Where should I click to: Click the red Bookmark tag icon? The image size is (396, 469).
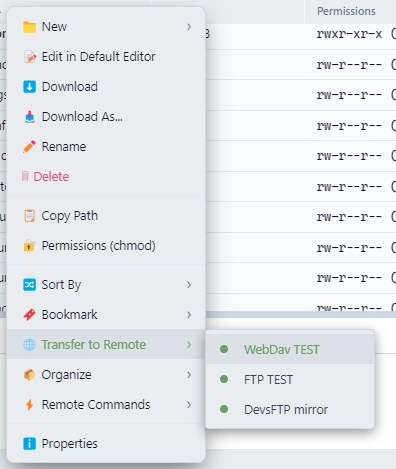[29, 315]
